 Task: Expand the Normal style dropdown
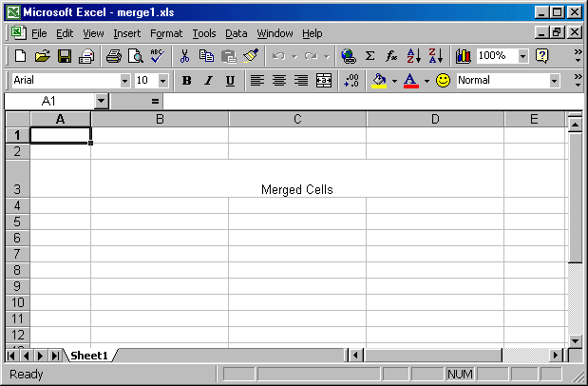[554, 81]
